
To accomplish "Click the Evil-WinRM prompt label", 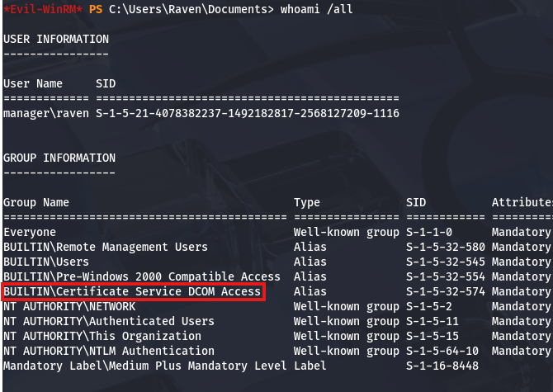I will click(43, 10).
